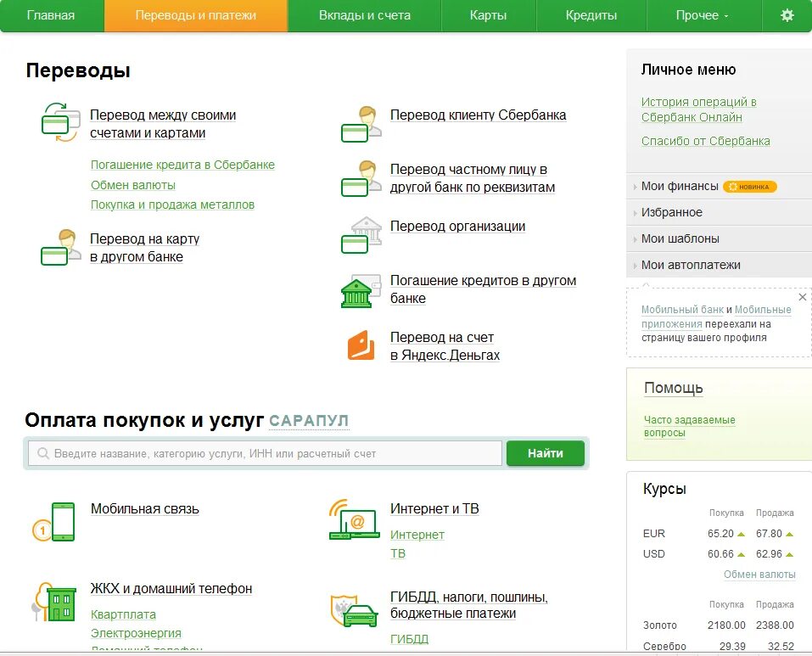This screenshot has height=656, width=812.
Task: Open Перевод организации link
Action: [458, 227]
